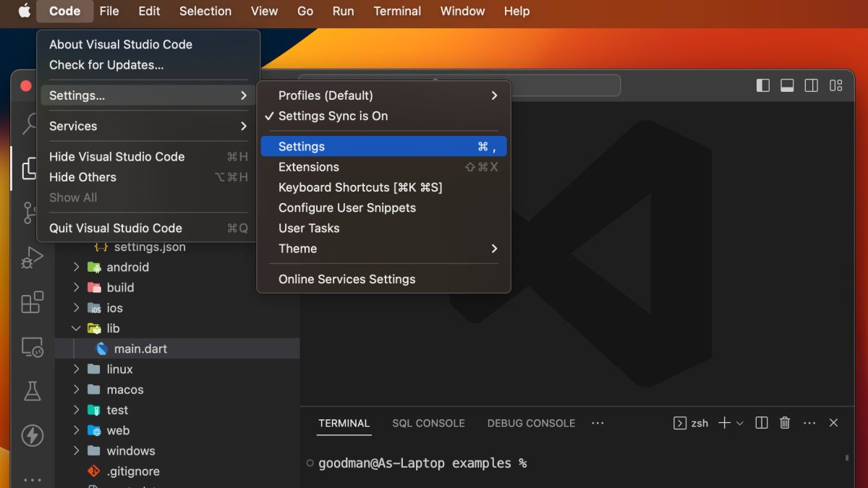Open Settings… submenu in Code menu
The width and height of the screenshot is (868, 488).
pos(148,95)
